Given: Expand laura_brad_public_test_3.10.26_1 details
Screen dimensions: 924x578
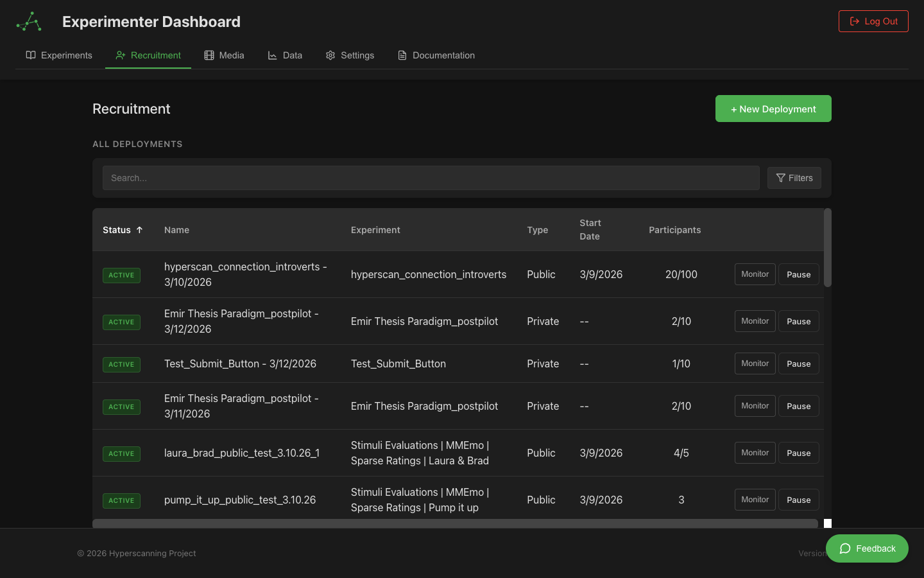Looking at the screenshot, I should (x=243, y=453).
